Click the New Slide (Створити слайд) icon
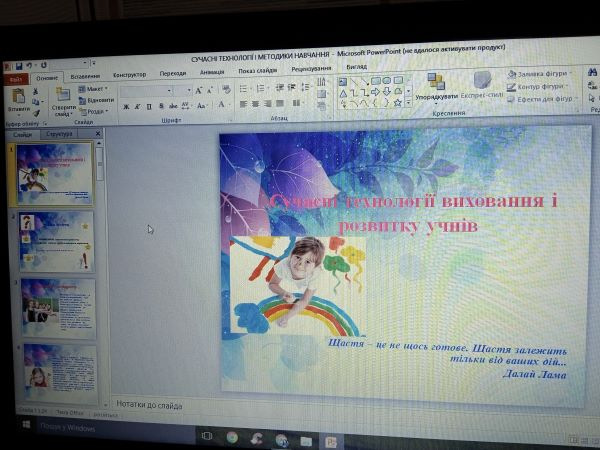The height and width of the screenshot is (450, 600). [x=64, y=94]
